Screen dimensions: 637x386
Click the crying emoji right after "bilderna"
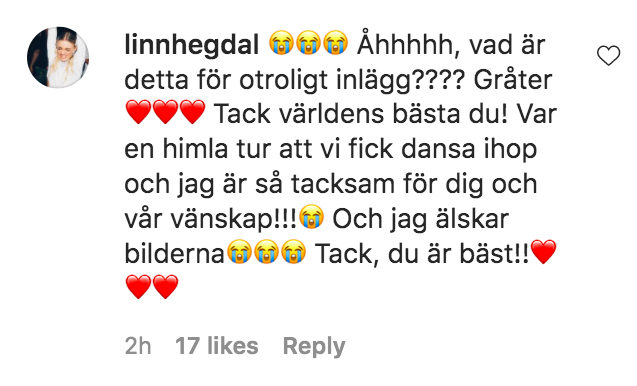238,252
